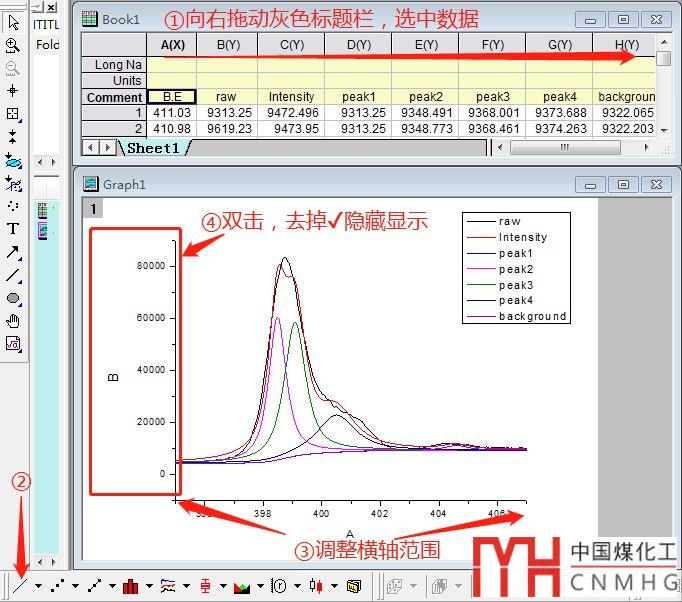Select the Ellipse shape tool

click(13, 298)
